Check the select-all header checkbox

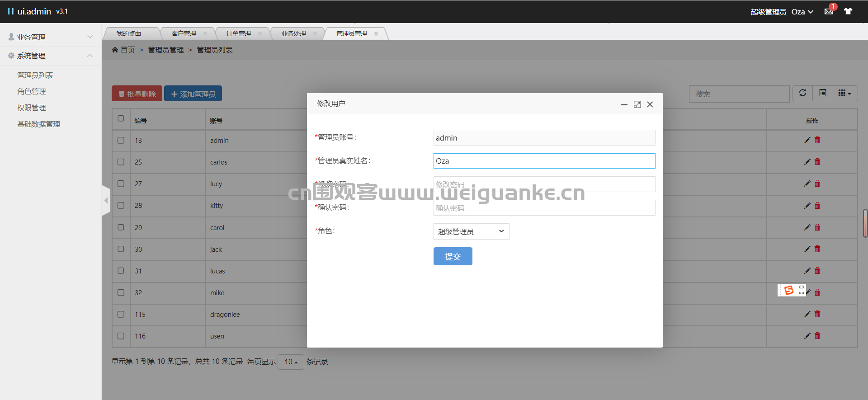click(121, 118)
